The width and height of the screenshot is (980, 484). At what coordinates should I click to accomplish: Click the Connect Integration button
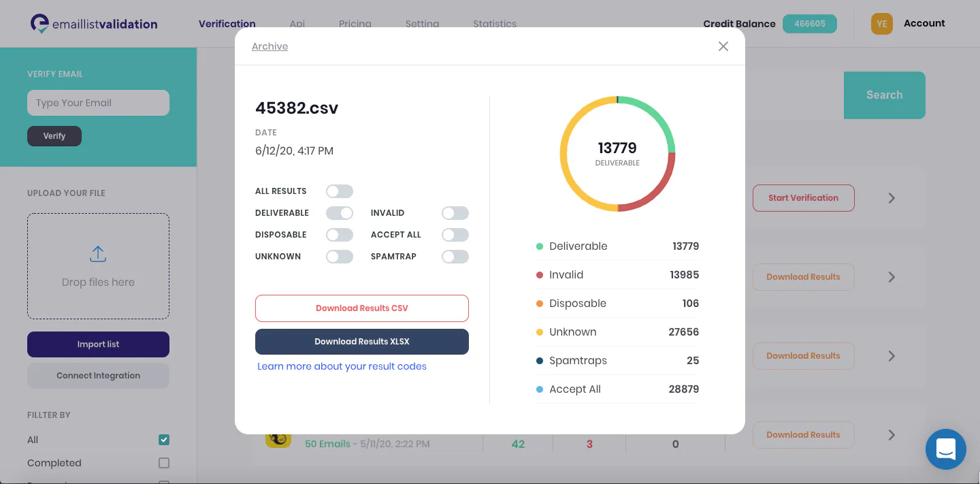click(98, 376)
